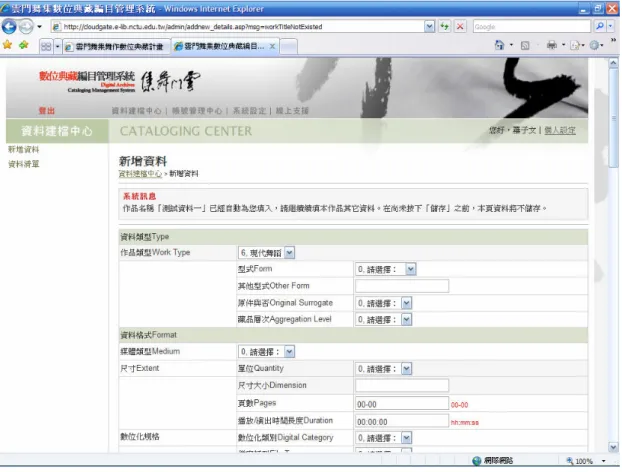622x472 pixels.
Task: Open the zoom level 100% control
Action: point(586,461)
